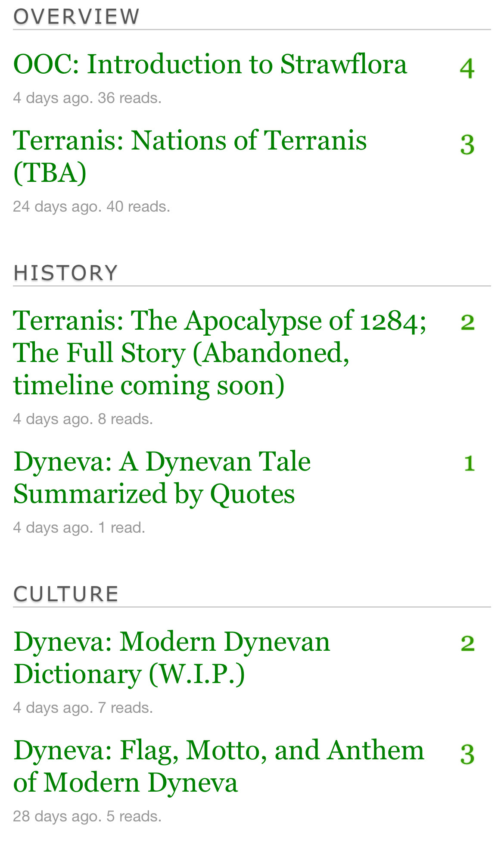Click score 1 beside A Dynevan Tale
The width and height of the screenshot is (504, 855).
point(469,463)
